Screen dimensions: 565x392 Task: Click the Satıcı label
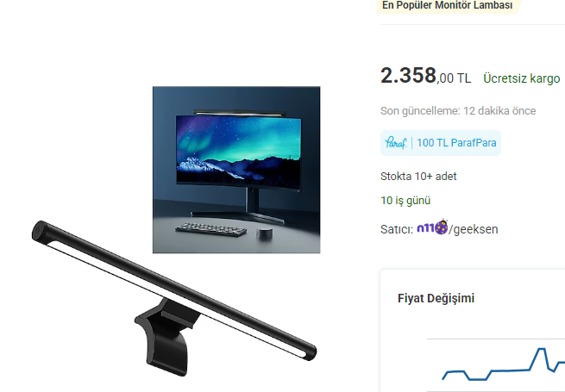point(397,229)
